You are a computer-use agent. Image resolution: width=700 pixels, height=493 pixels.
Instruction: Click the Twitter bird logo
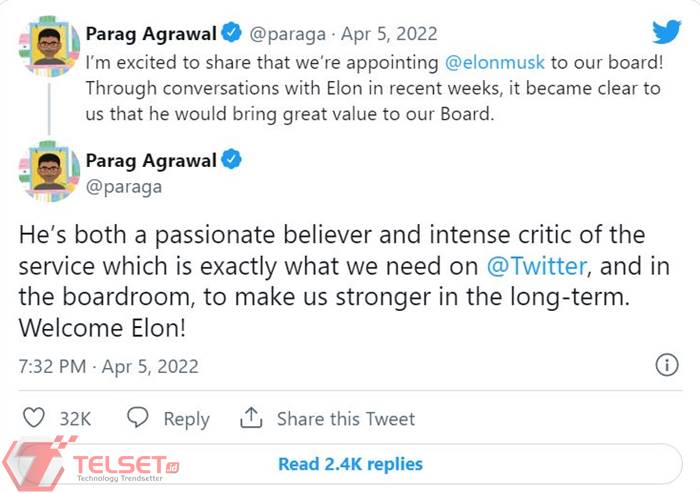pos(666,32)
